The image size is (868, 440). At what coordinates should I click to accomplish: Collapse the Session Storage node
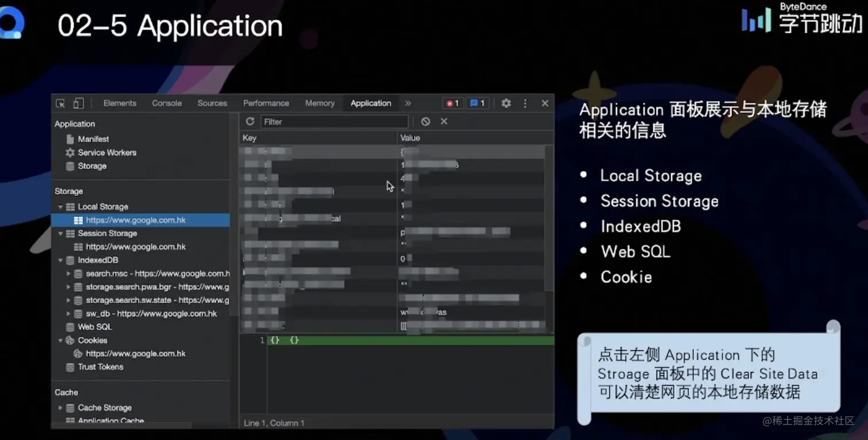[x=60, y=234]
